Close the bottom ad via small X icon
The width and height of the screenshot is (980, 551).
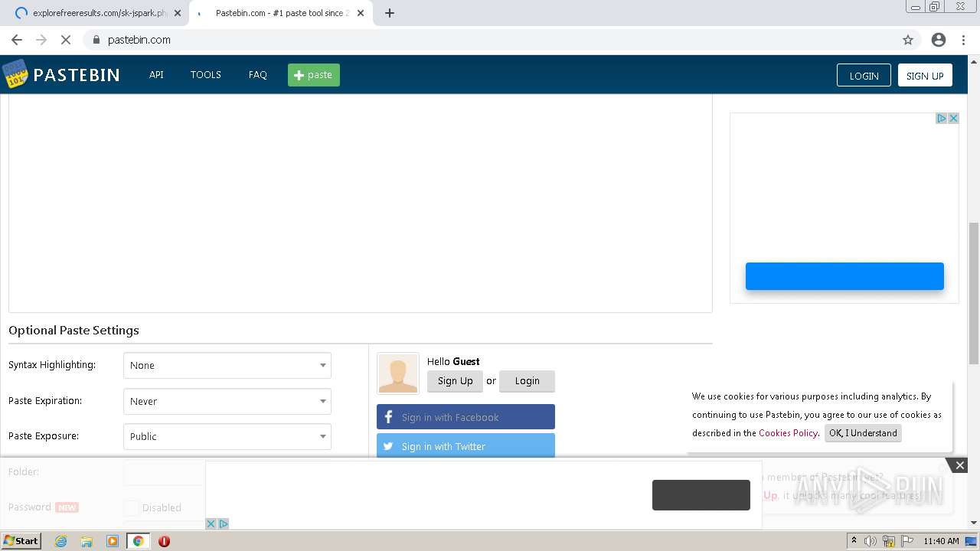pyautogui.click(x=211, y=523)
